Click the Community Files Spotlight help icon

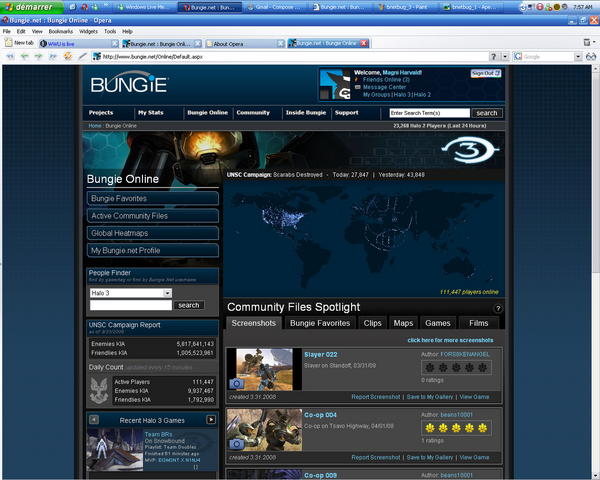click(497, 309)
